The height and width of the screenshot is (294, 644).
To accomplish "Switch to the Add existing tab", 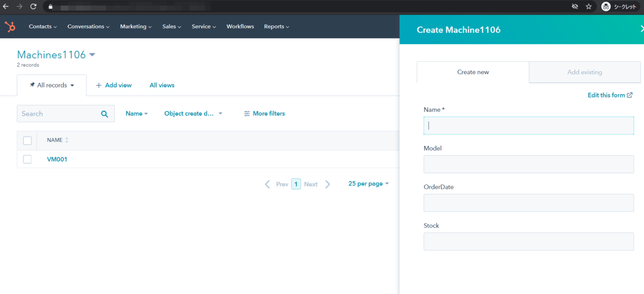I will (584, 72).
